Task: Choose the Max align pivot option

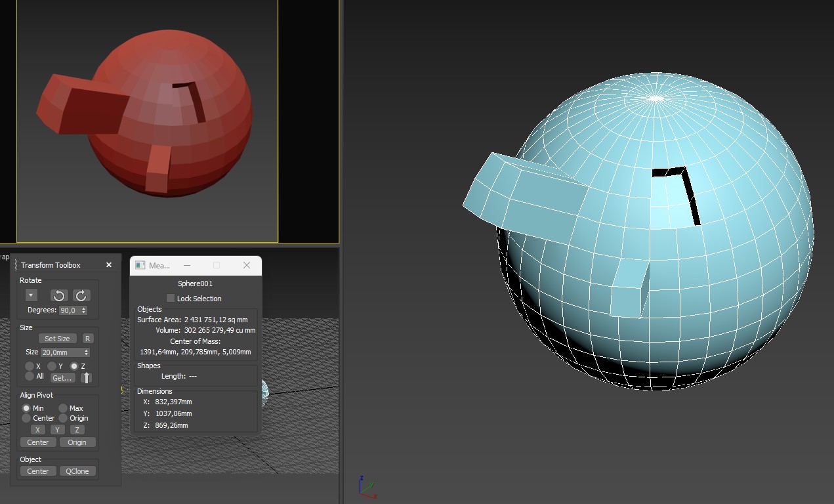Action: [x=63, y=408]
